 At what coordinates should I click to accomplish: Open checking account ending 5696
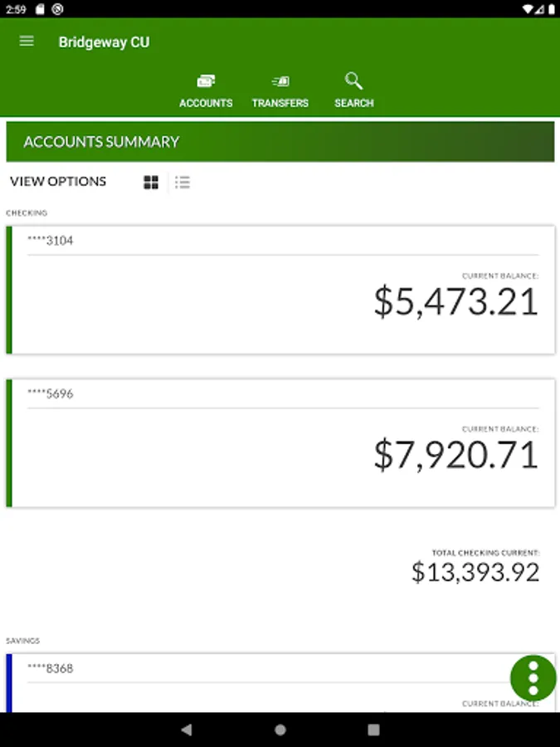point(50,393)
